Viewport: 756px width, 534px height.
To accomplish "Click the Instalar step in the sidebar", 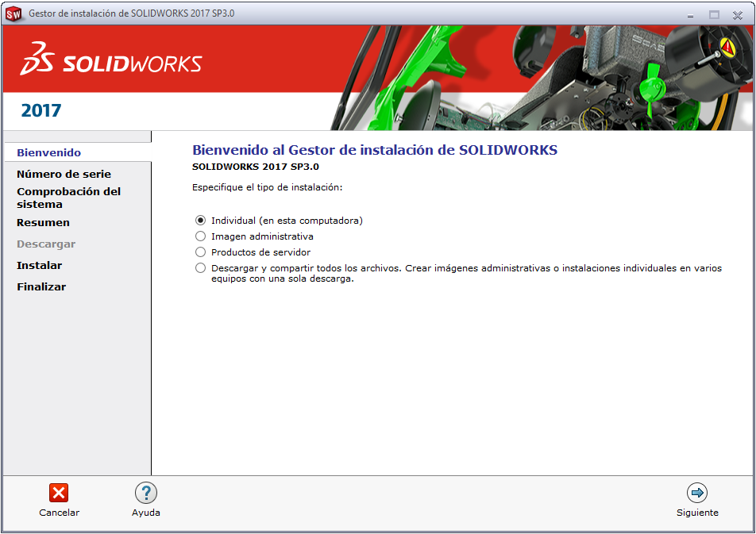I will tap(39, 266).
